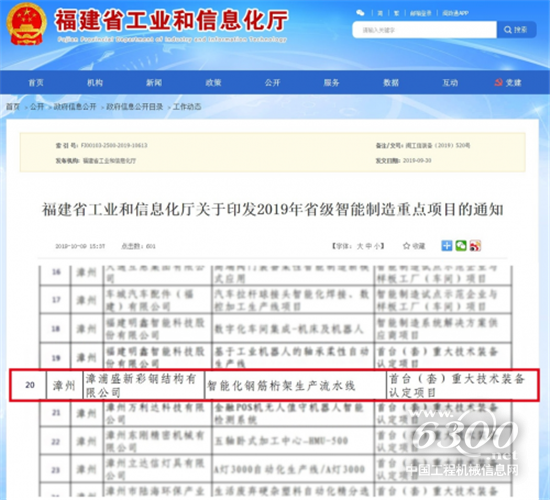Open the 邮箱登录 mailbox login link
Image resolution: width=550 pixels, height=500 pixels.
421,13
